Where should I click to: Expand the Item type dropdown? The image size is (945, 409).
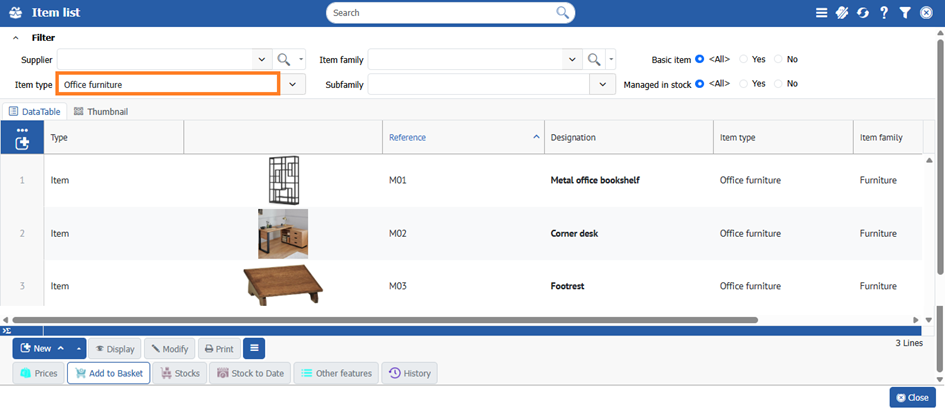[292, 85]
